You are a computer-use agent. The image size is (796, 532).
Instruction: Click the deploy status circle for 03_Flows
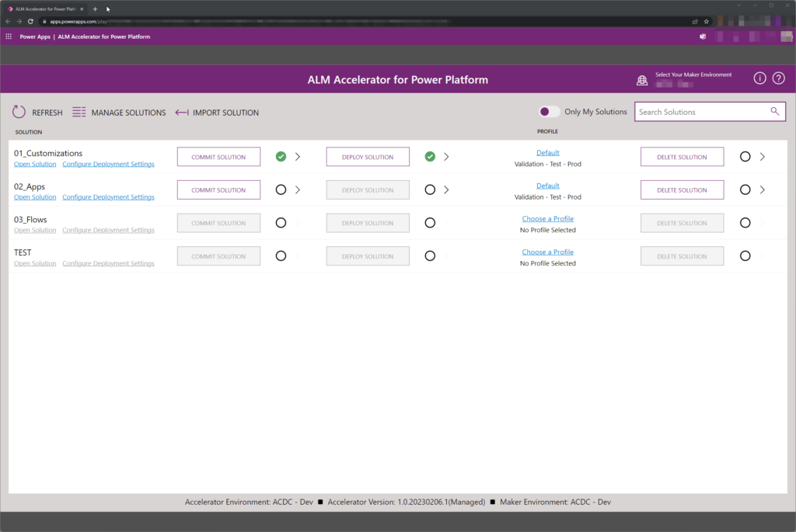(x=430, y=223)
